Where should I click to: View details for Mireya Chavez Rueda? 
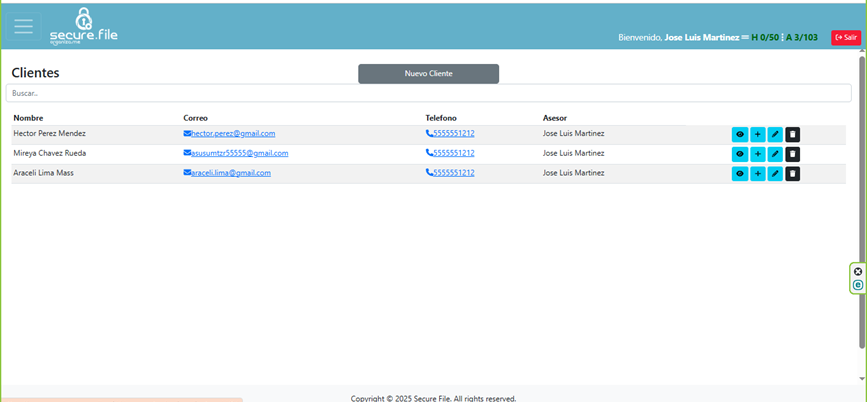pyautogui.click(x=740, y=154)
